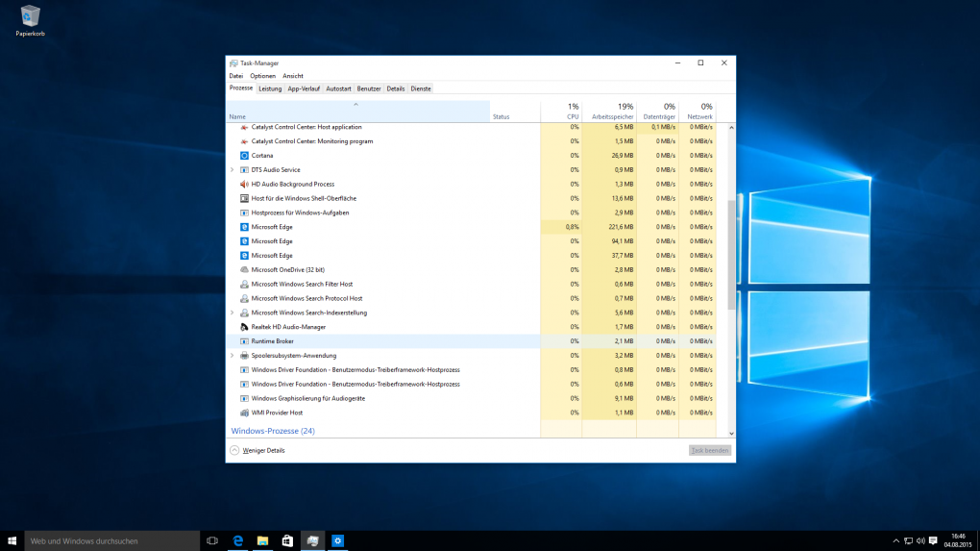Click the Windows Shell-Oberfläche host icon
980x551 pixels.
coord(244,198)
